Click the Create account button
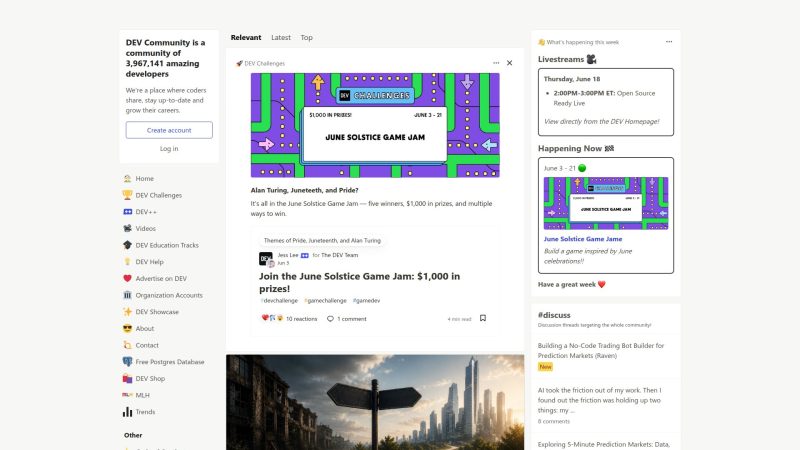This screenshot has width=800, height=450. [169, 130]
